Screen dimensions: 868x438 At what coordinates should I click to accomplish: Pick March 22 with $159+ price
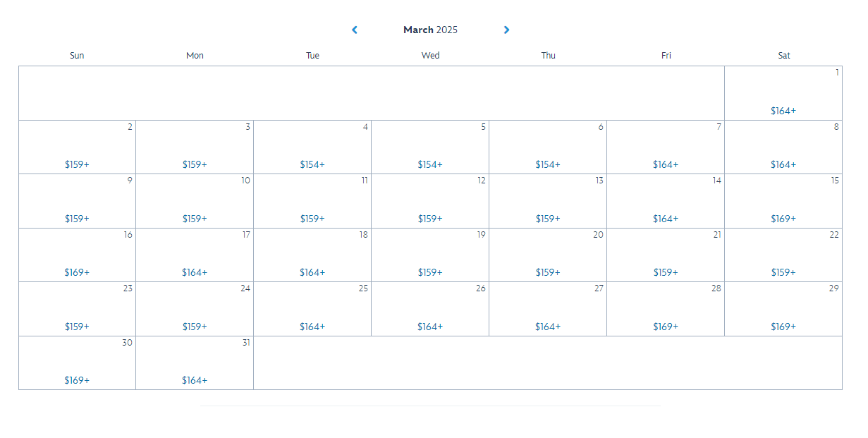[783, 255]
